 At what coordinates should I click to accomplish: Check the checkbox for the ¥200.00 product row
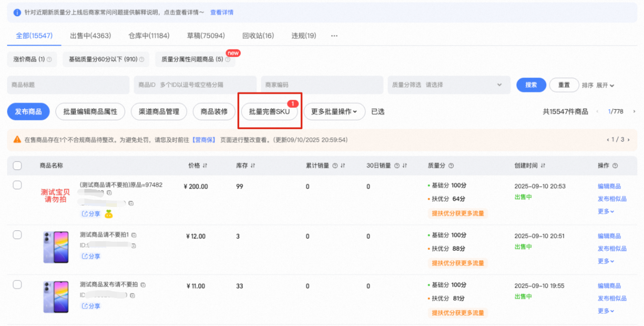[x=17, y=185]
